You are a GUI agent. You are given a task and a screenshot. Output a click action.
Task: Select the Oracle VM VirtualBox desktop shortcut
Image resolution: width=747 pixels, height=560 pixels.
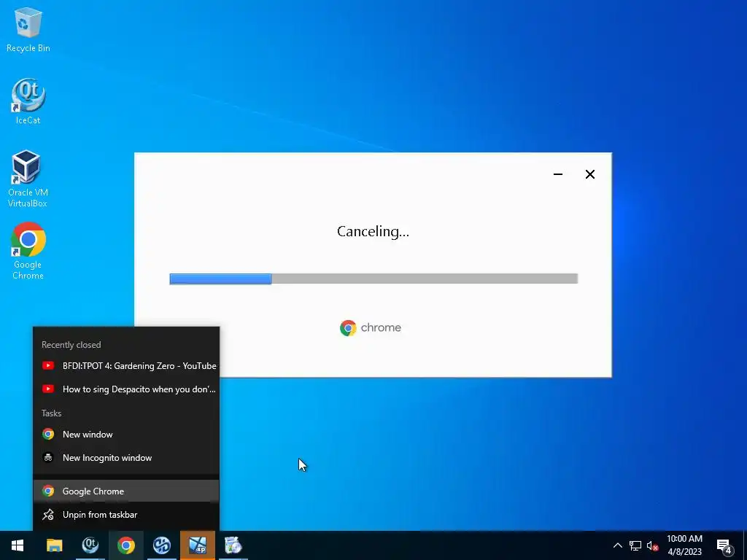[28, 179]
